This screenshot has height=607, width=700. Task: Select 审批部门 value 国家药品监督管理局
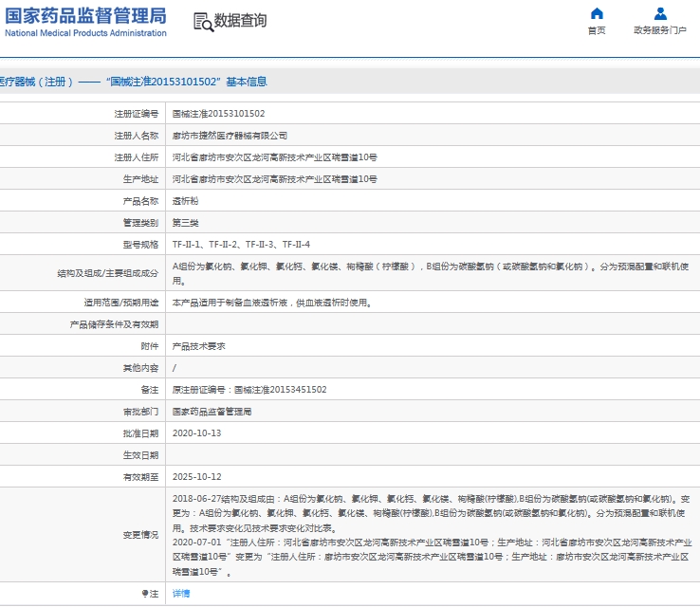coord(212,412)
